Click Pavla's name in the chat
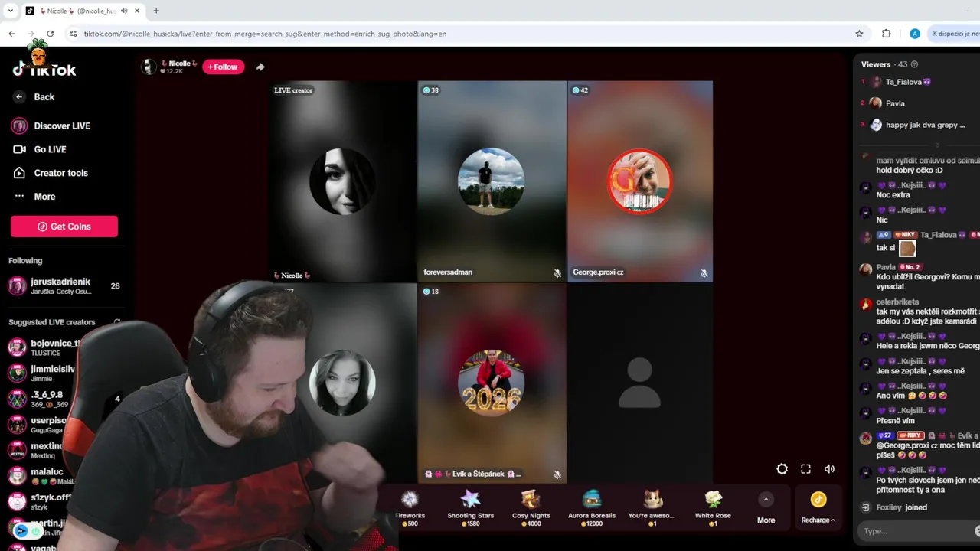 pos(886,267)
